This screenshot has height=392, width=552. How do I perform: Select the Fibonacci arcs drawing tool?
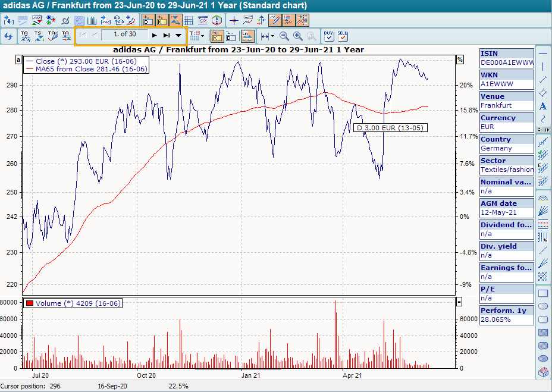[x=542, y=199]
